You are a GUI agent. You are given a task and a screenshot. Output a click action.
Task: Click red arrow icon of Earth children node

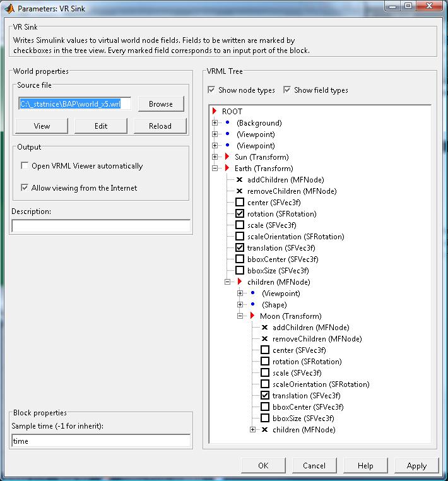240,282
